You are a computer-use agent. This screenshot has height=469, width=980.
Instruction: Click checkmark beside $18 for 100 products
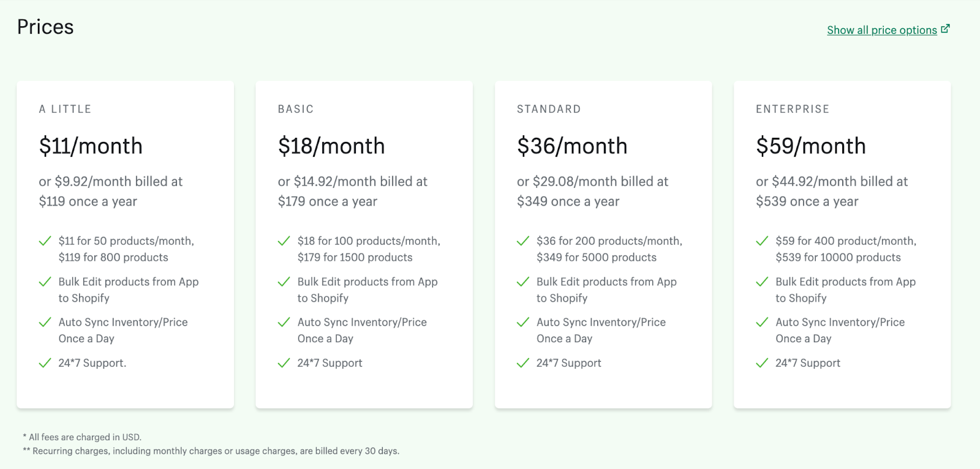[x=284, y=241]
